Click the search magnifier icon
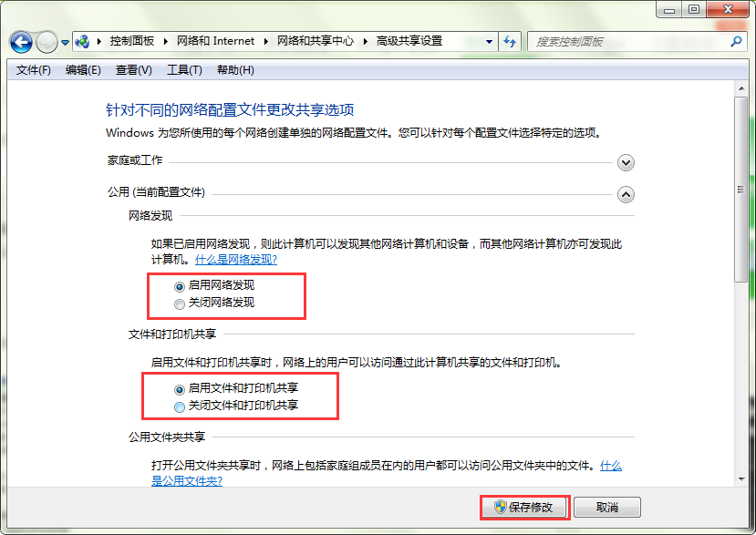Image resolution: width=756 pixels, height=535 pixels. pyautogui.click(x=737, y=42)
